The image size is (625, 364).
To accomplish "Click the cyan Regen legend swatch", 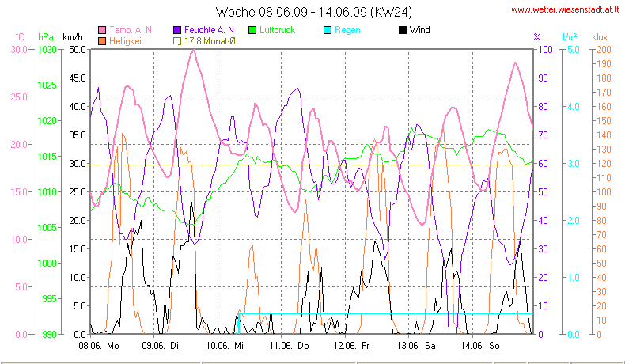I will (328, 30).
